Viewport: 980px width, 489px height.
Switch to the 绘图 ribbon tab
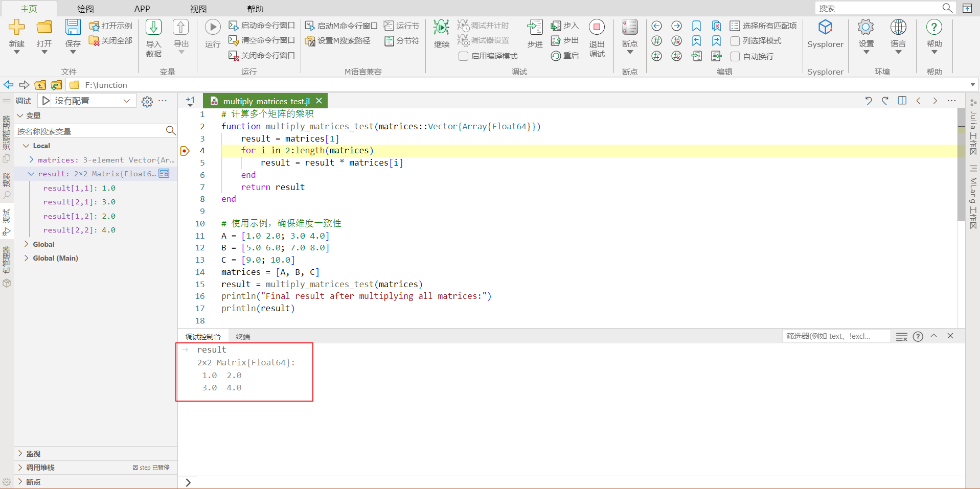(x=85, y=9)
